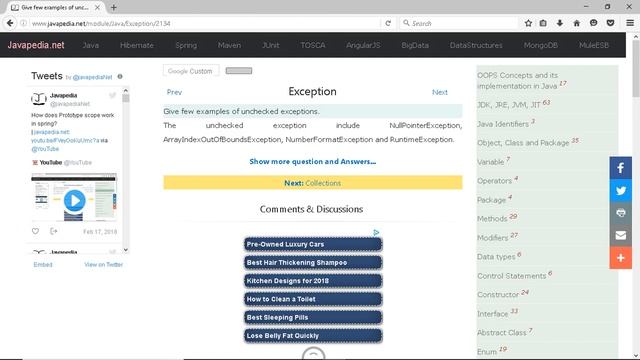Image resolution: width=640 pixels, height=360 pixels.
Task: Open the Pre-Owned Luxury Cars ad
Action: coord(313,244)
